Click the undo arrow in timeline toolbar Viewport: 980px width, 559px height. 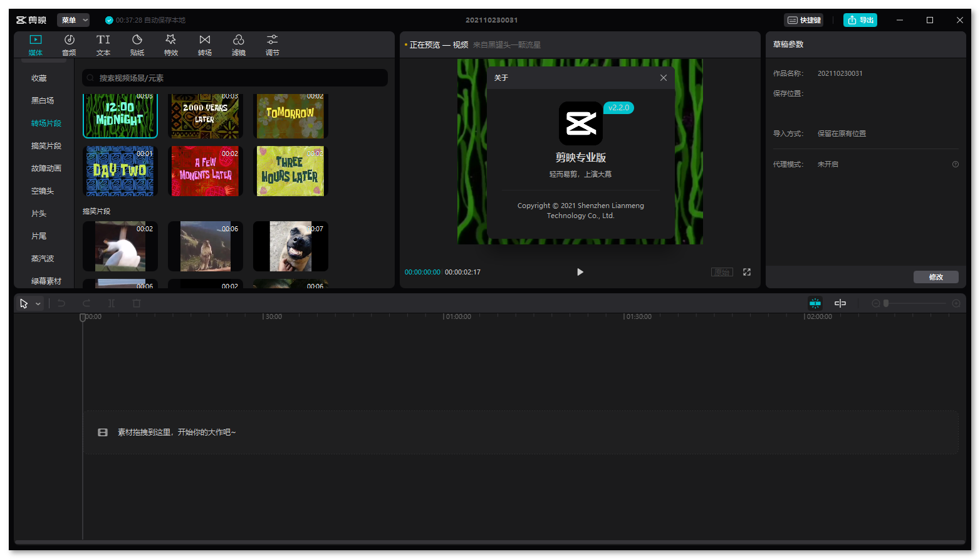(61, 303)
